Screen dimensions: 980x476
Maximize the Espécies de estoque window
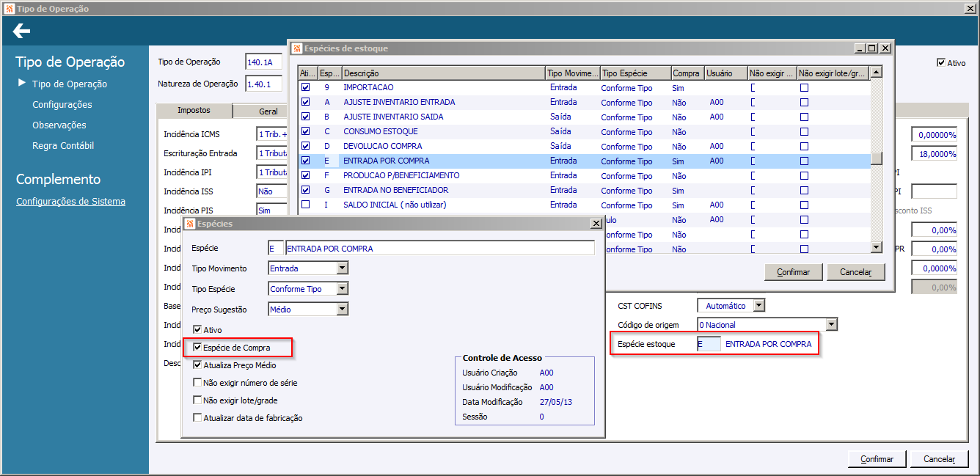tap(872, 48)
